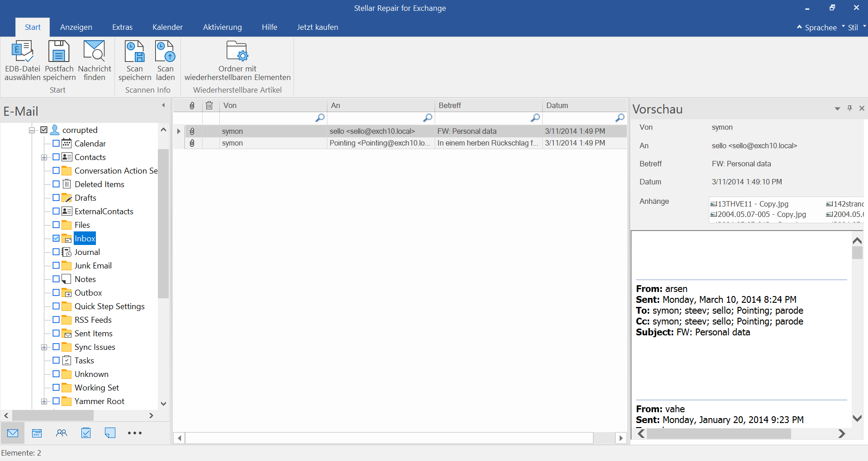Open Vorschau panel options dropdown

(837, 108)
